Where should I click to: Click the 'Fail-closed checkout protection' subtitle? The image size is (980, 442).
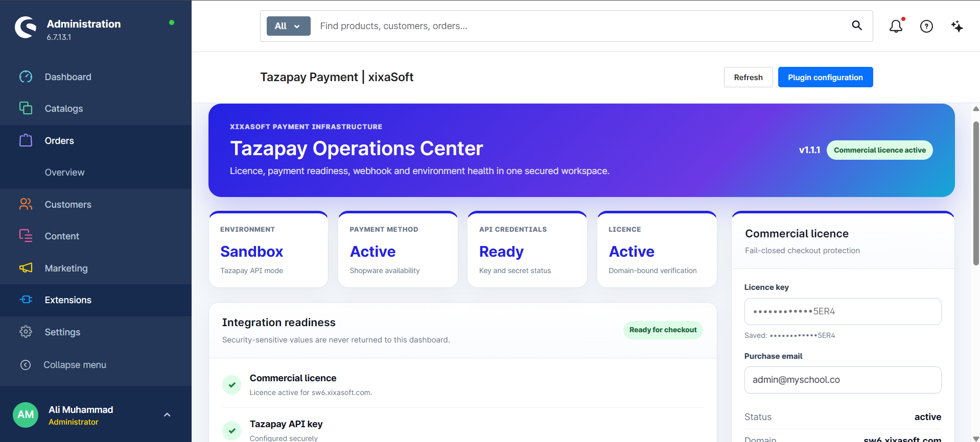click(802, 251)
